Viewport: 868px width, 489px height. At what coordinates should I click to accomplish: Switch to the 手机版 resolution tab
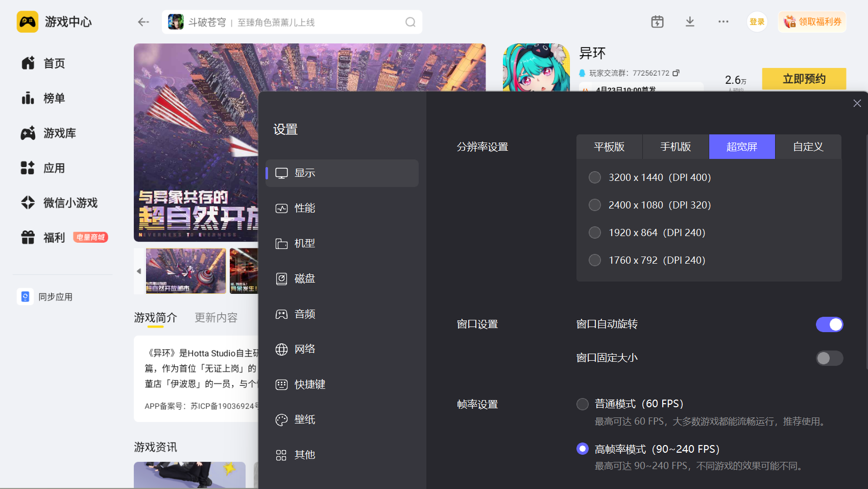coord(676,147)
